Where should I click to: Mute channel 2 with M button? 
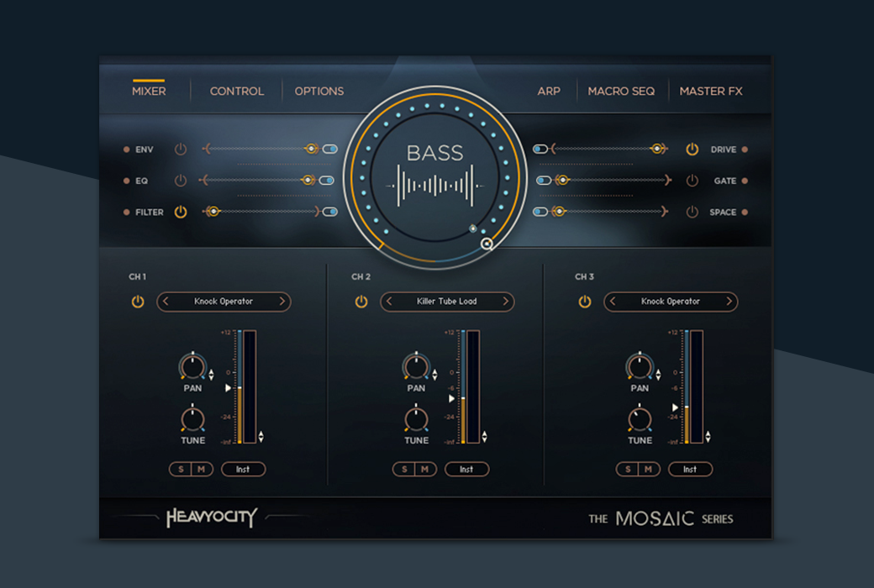pos(425,470)
